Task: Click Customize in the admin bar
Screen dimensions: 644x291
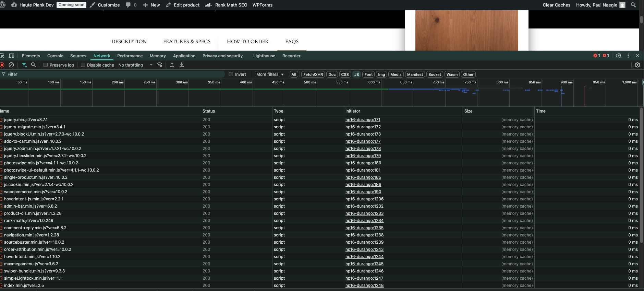Action: [x=105, y=5]
